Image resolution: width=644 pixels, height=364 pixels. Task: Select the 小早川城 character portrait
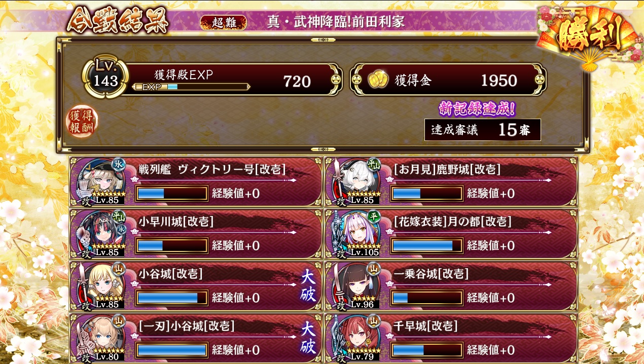point(100,234)
